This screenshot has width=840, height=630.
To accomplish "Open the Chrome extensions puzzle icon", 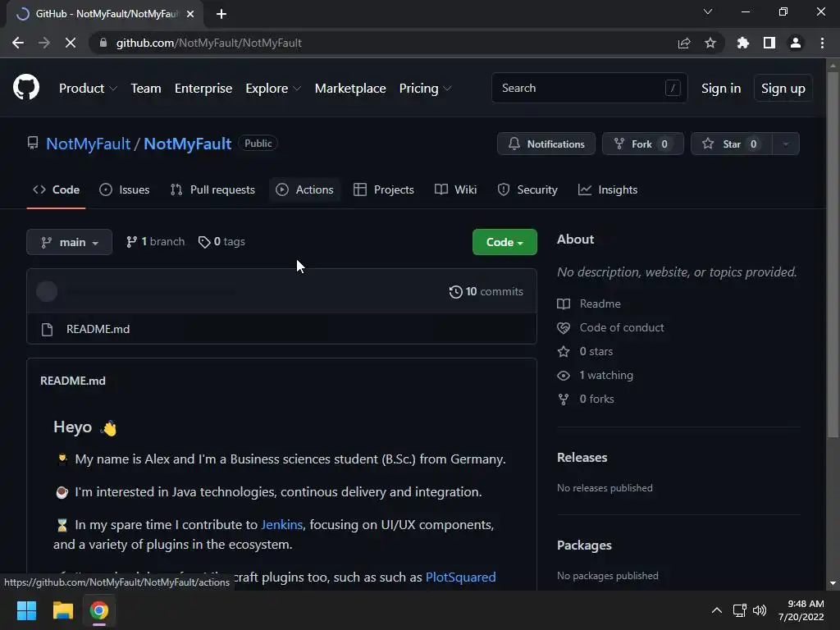I will [743, 43].
